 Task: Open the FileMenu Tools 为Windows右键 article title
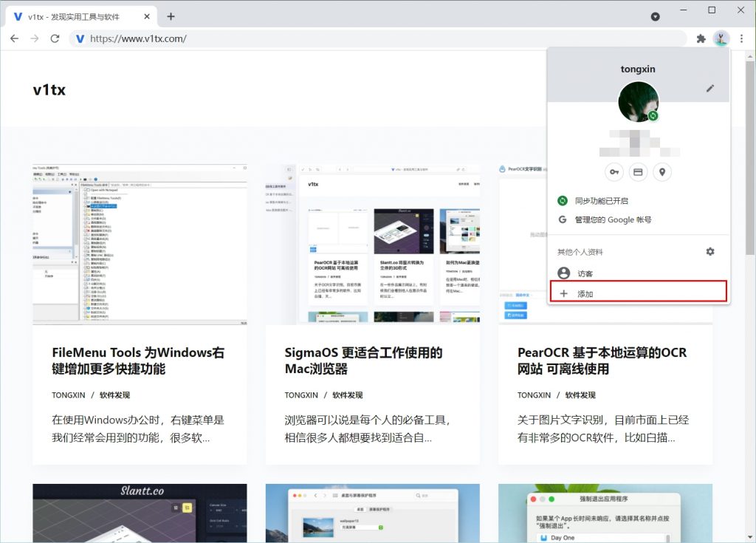click(x=138, y=361)
